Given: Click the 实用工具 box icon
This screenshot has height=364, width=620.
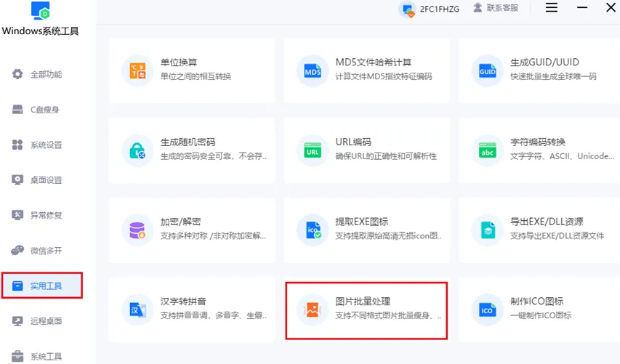Looking at the screenshot, I should tap(17, 286).
